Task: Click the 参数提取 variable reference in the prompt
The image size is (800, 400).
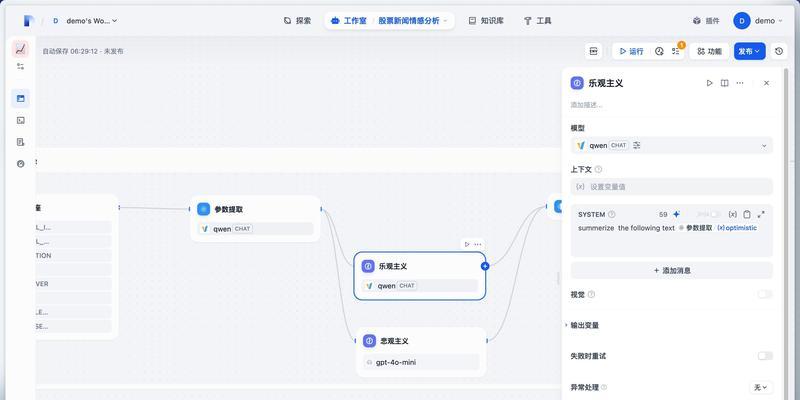Action: pyautogui.click(x=695, y=228)
